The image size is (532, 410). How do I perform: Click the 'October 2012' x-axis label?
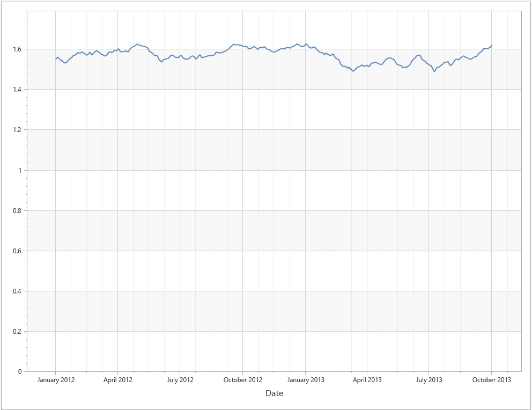click(243, 380)
